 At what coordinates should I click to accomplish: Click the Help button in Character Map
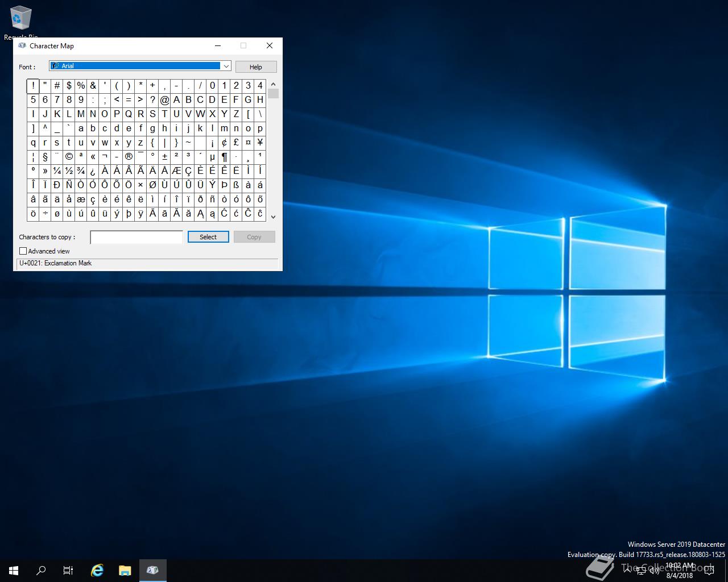coord(256,67)
